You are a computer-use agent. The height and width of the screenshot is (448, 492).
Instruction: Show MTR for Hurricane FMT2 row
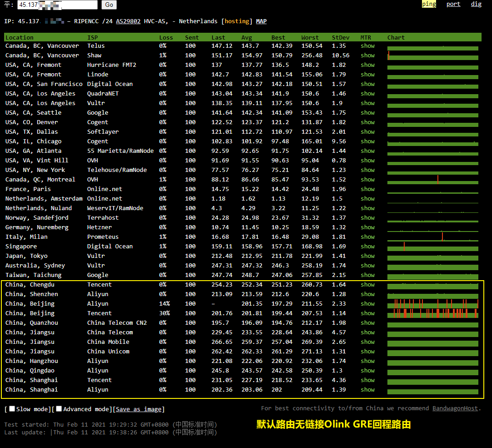pyautogui.click(x=367, y=65)
